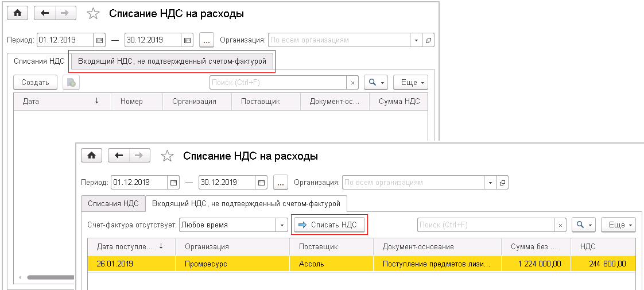Sort by Дата column header
644x290 pixels.
coord(63,102)
